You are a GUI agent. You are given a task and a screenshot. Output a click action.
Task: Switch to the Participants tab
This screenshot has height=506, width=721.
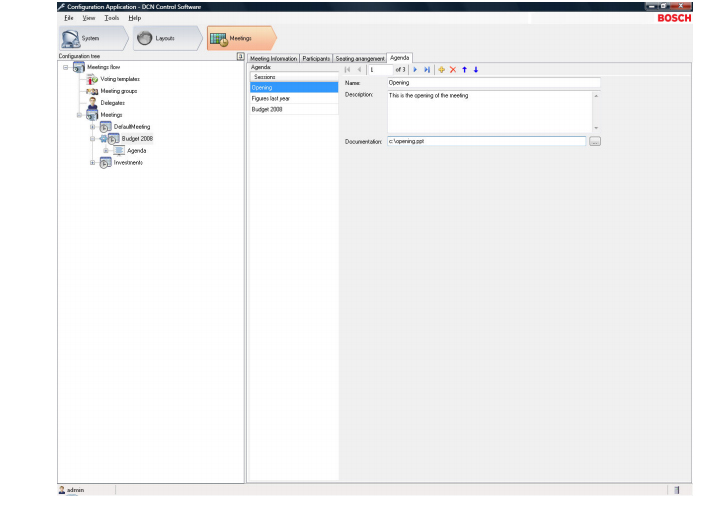tap(316, 59)
